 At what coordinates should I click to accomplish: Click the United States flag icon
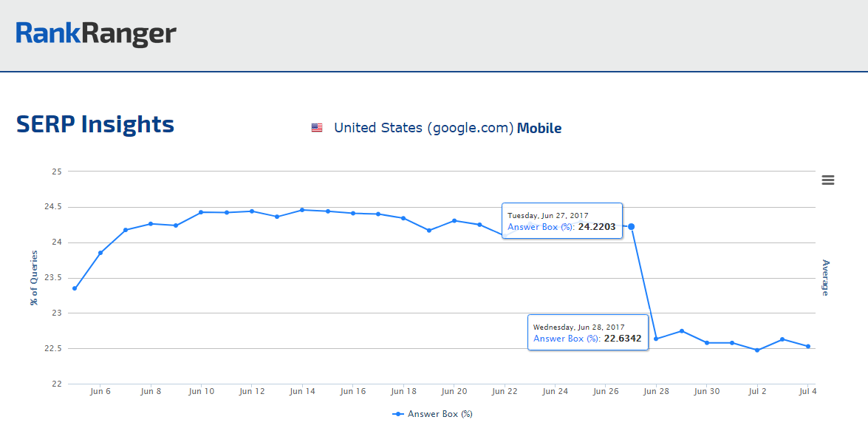click(x=317, y=128)
